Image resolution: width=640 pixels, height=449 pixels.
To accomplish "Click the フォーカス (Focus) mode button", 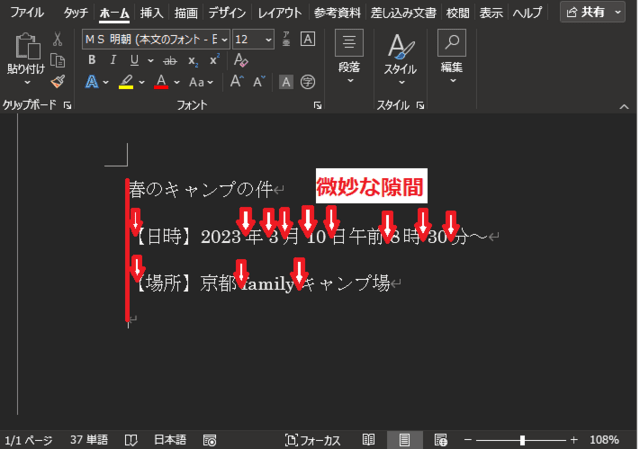I will (314, 440).
